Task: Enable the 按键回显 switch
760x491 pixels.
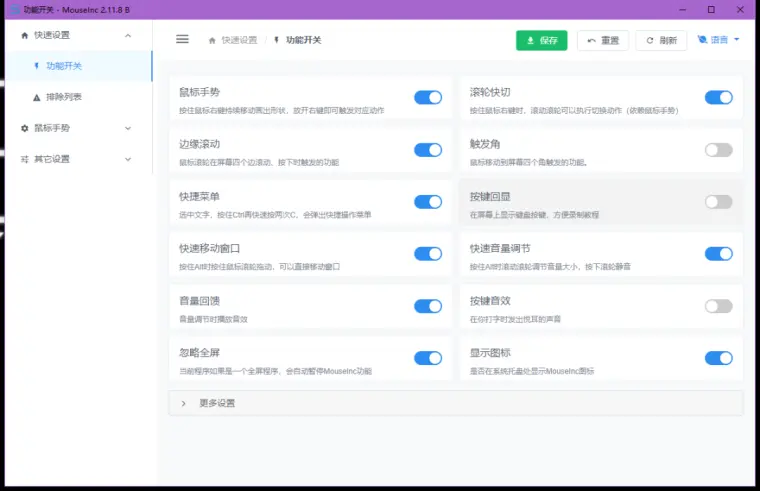Action: click(x=718, y=202)
